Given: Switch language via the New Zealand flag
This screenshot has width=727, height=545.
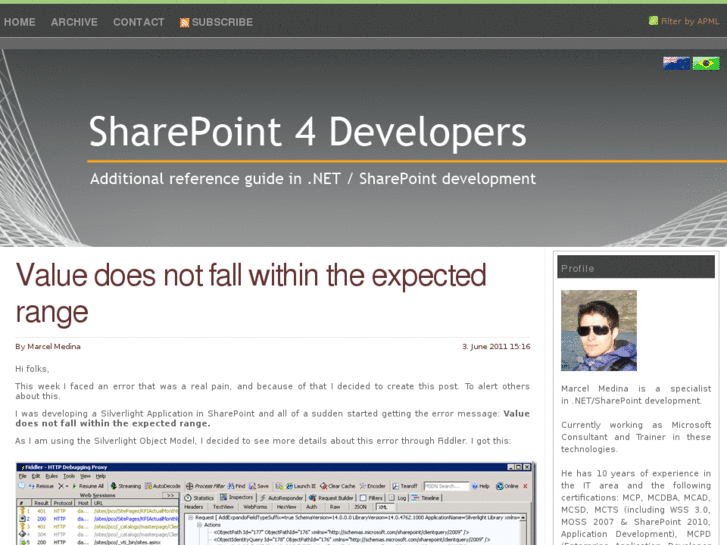Looking at the screenshot, I should pos(676,63).
